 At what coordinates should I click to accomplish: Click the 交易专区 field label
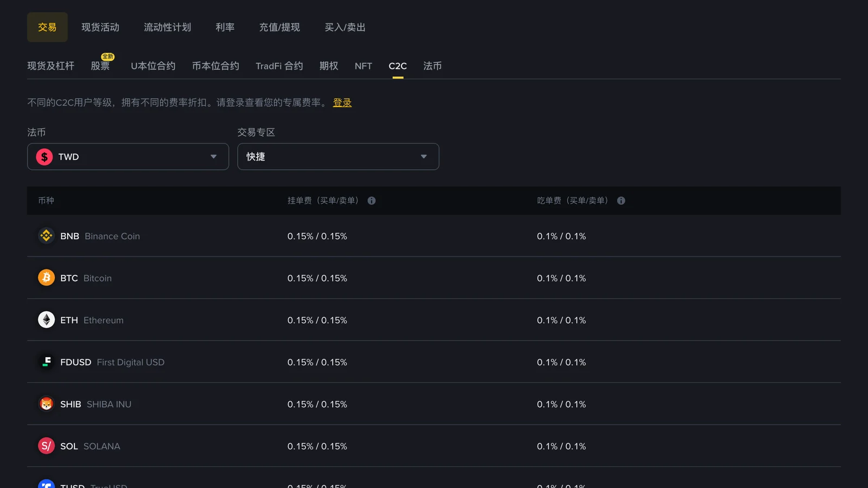(x=256, y=132)
